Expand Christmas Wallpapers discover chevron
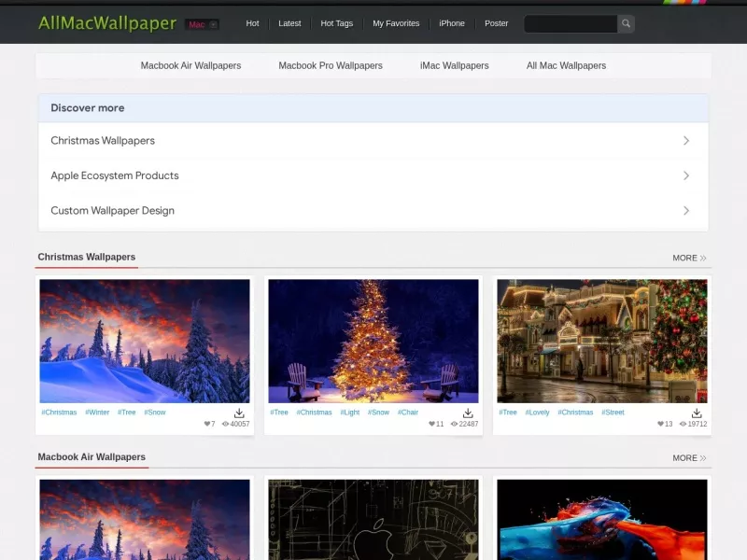Screen dimensions: 747x560 (686, 141)
